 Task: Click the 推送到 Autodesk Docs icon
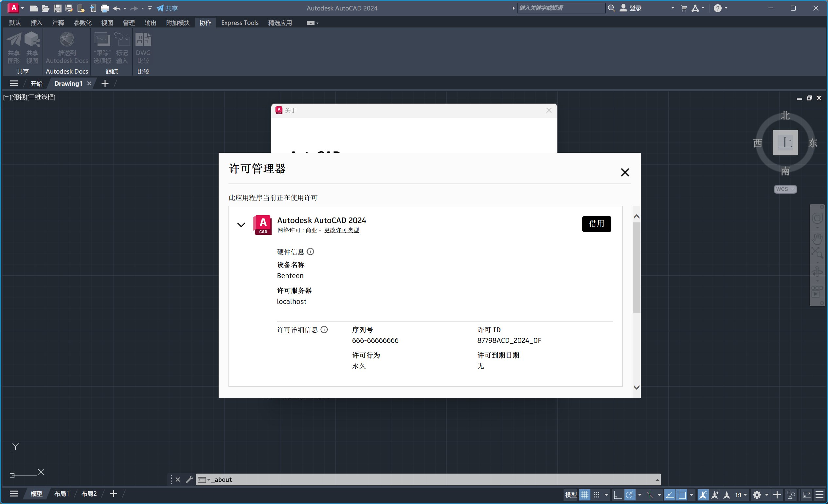[67, 48]
